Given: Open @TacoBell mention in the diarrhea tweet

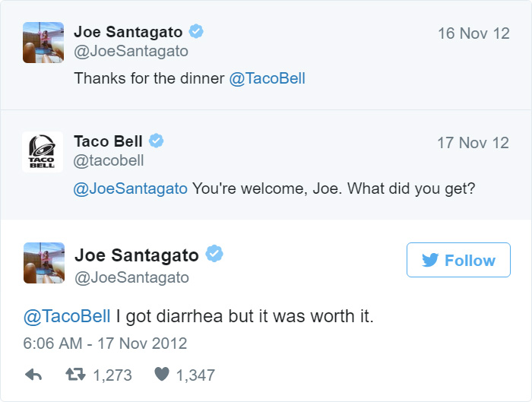Looking at the screenshot, I should tap(67, 316).
